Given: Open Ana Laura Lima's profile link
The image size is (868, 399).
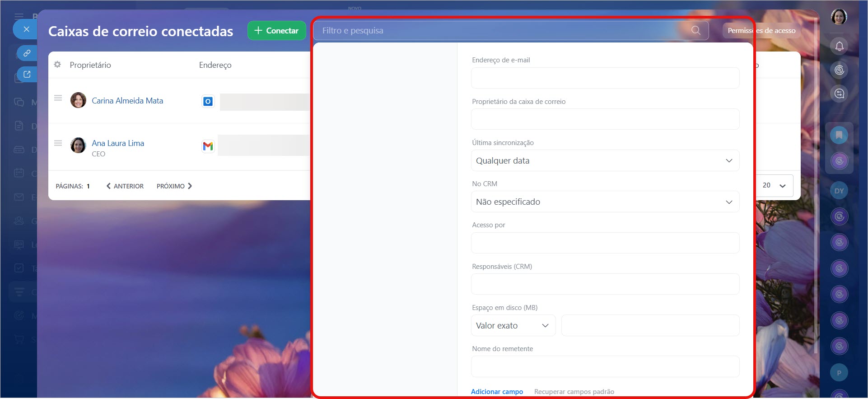Looking at the screenshot, I should (x=118, y=143).
